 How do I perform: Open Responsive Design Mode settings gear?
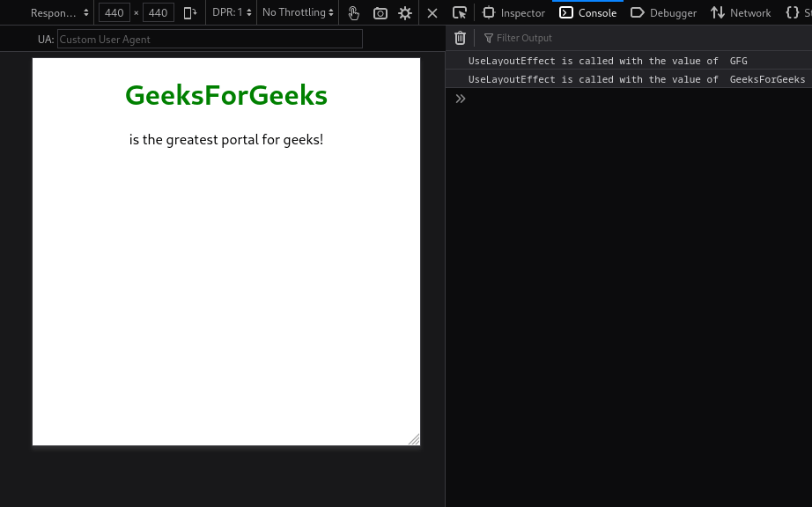pyautogui.click(x=405, y=13)
